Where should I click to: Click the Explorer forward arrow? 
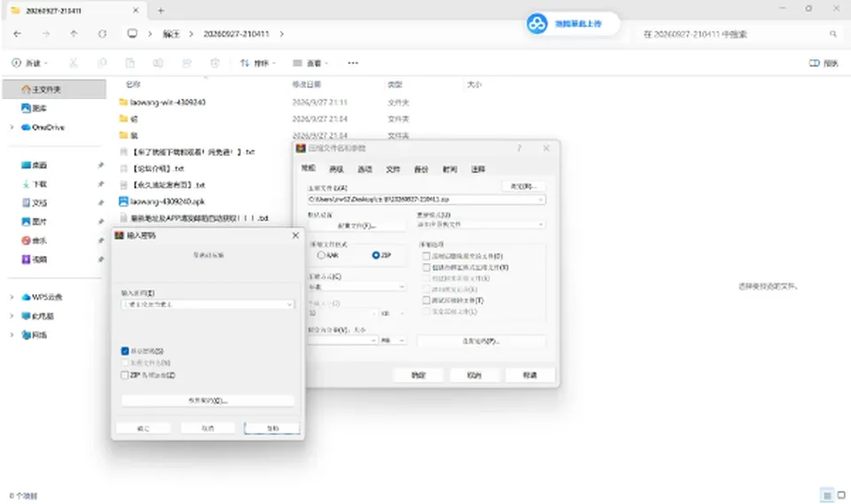point(45,34)
